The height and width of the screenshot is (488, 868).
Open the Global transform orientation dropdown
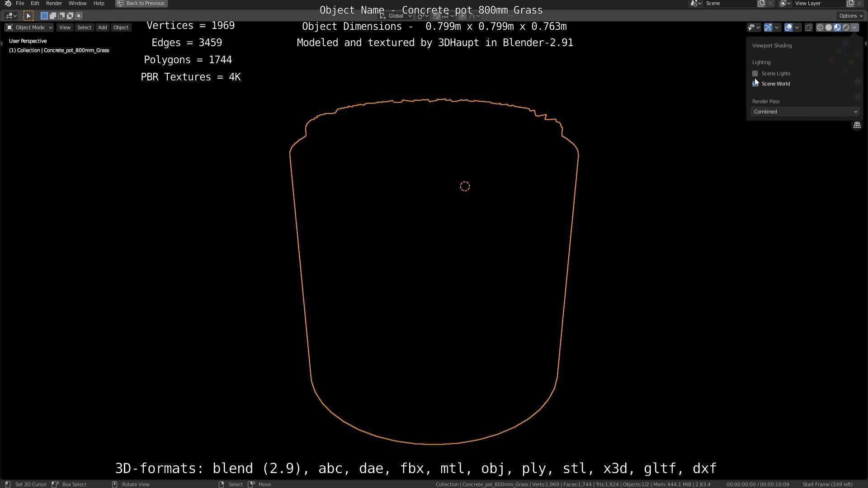[x=396, y=16]
